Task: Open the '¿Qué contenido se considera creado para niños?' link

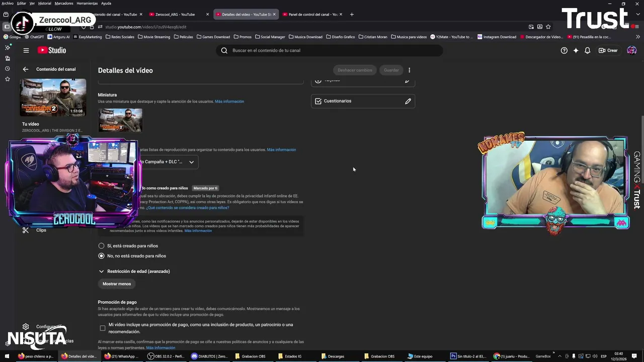Action: [x=187, y=208]
